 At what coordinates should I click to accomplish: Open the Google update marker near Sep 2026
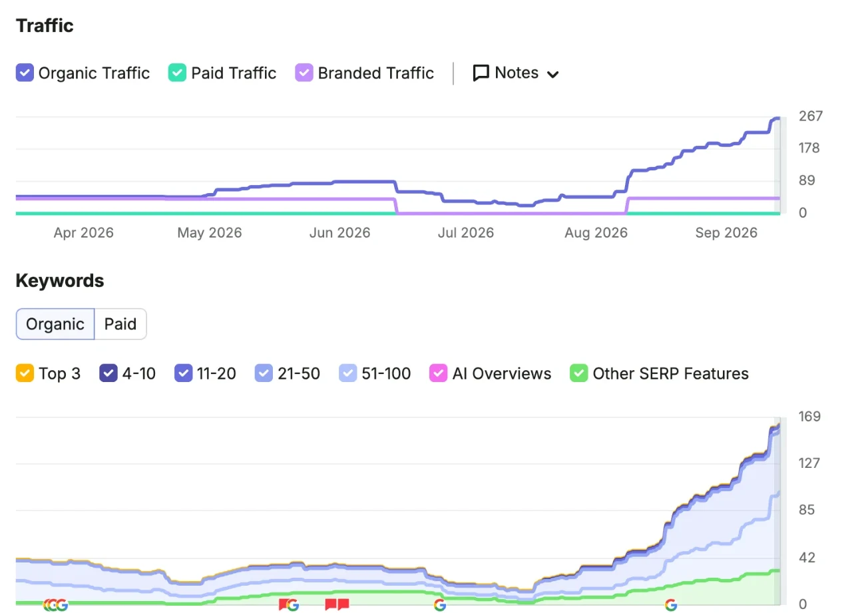671,604
